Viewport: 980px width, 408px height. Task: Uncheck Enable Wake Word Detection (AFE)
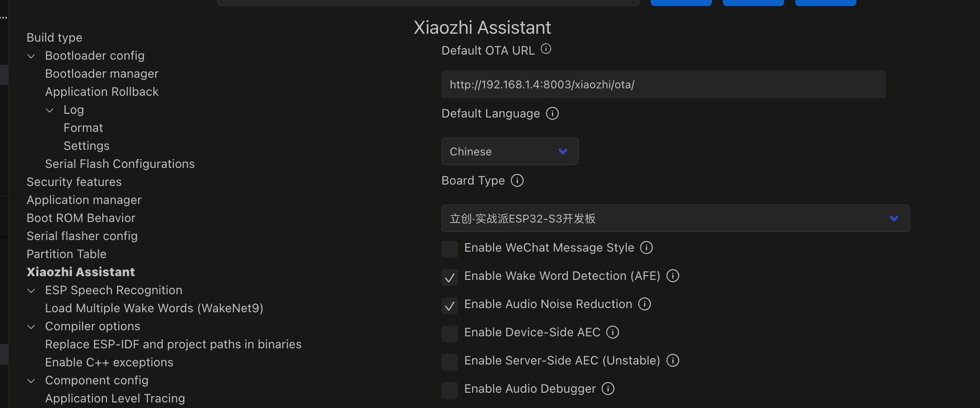pos(450,277)
